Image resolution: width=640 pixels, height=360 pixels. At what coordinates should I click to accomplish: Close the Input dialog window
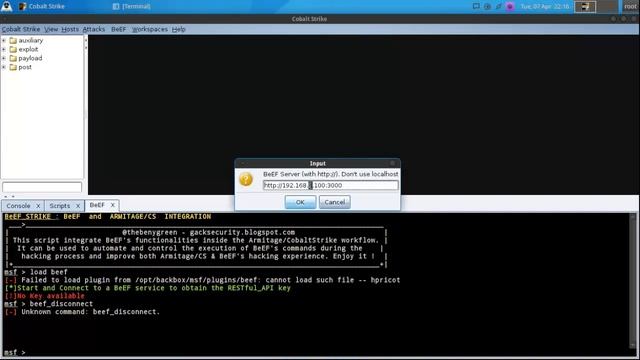pos(393,163)
